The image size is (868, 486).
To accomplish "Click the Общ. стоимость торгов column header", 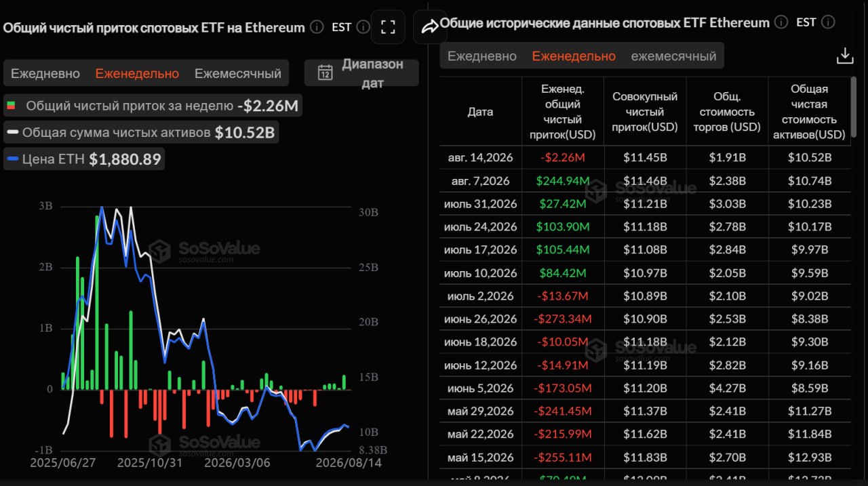I will pos(727,112).
